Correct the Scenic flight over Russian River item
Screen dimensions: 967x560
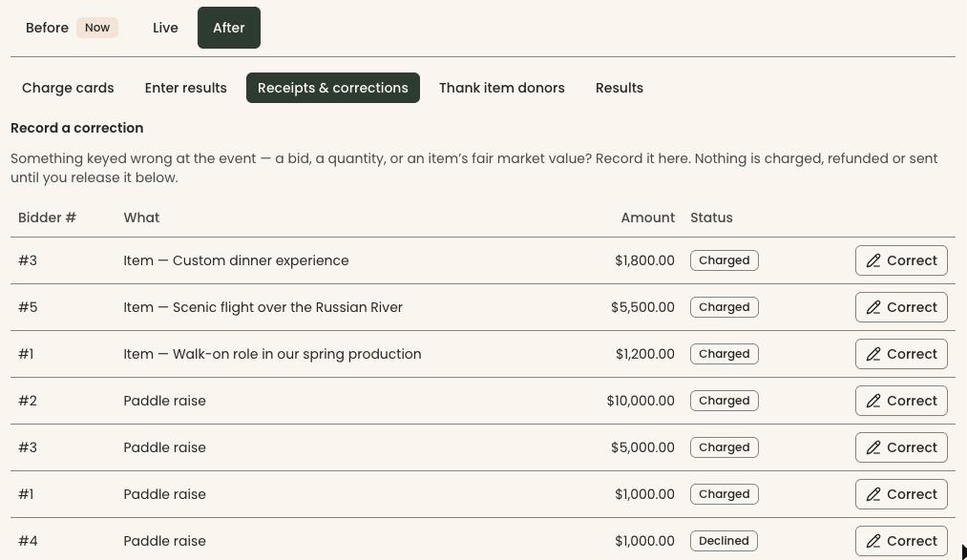[x=901, y=307]
